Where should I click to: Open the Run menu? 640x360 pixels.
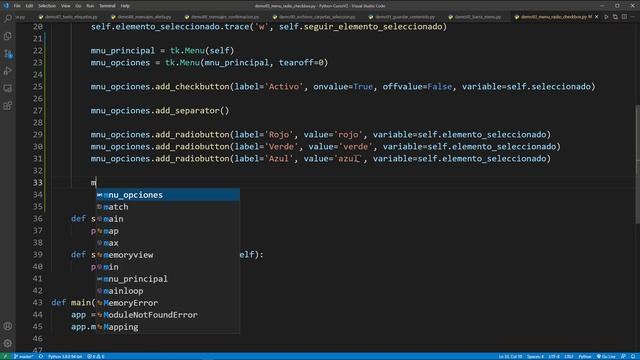tap(90, 6)
